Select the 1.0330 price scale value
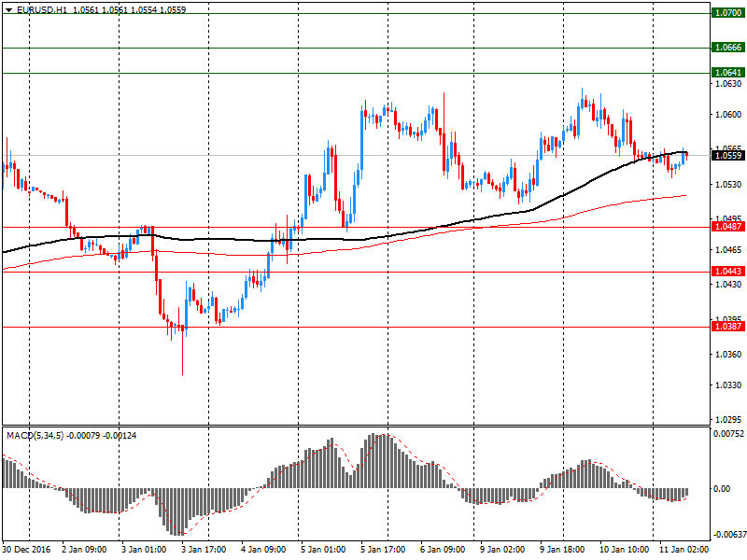 point(728,385)
